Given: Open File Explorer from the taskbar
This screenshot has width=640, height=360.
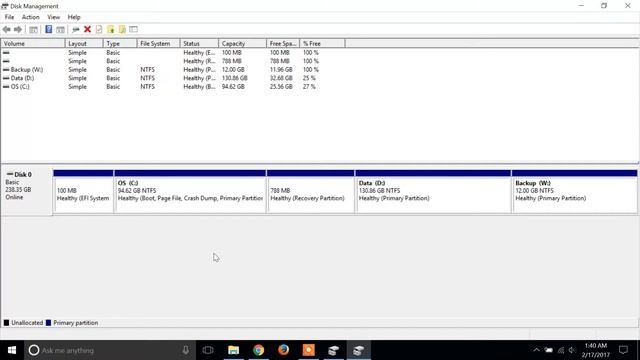Looking at the screenshot, I should click(x=233, y=350).
